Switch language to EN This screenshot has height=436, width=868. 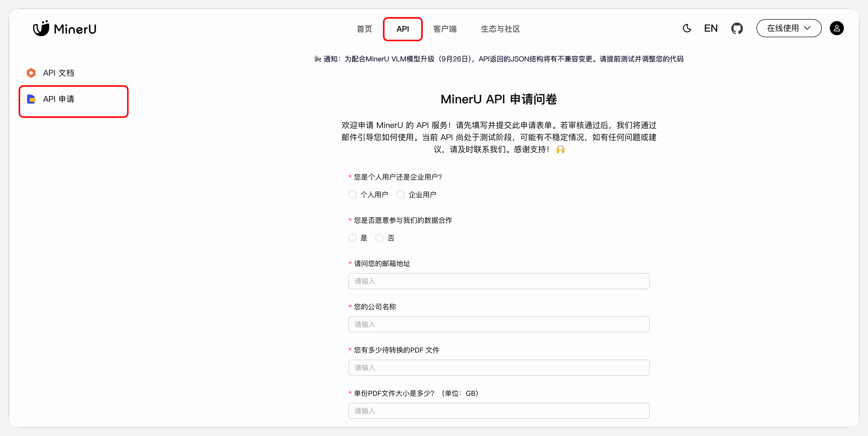click(x=711, y=28)
